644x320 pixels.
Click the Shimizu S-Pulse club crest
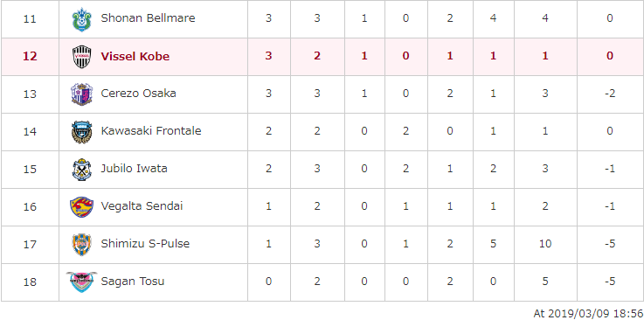[82, 245]
